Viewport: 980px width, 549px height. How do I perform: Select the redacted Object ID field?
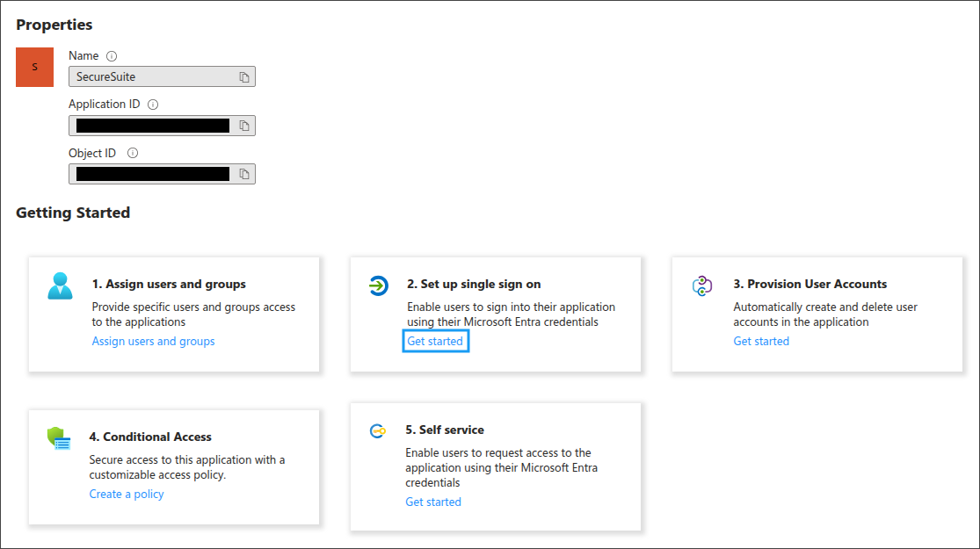162,174
